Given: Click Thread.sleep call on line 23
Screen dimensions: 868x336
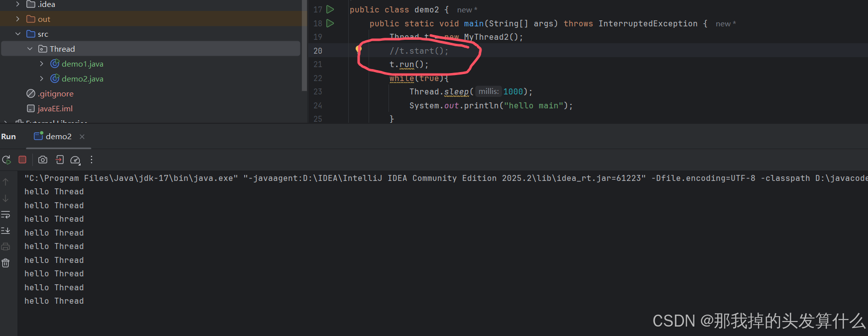Looking at the screenshot, I should [439, 91].
